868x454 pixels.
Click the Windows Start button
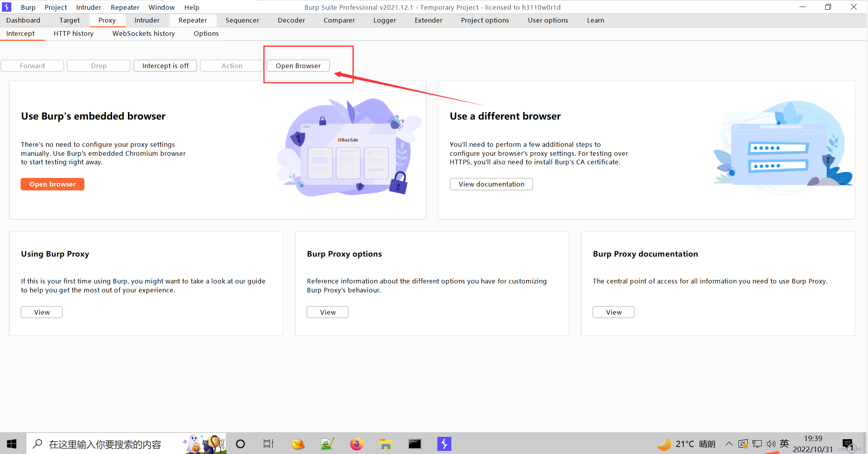[12, 444]
